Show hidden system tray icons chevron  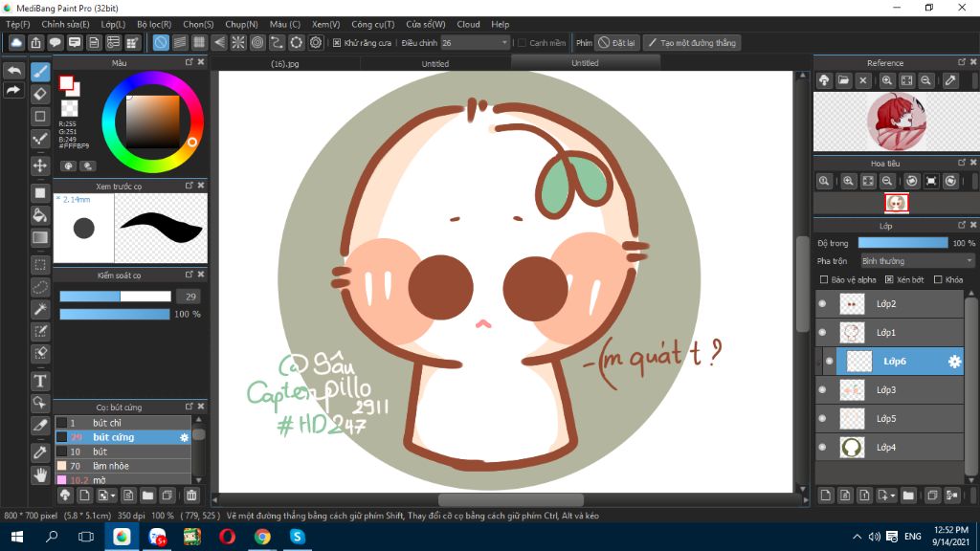pyautogui.click(x=857, y=537)
